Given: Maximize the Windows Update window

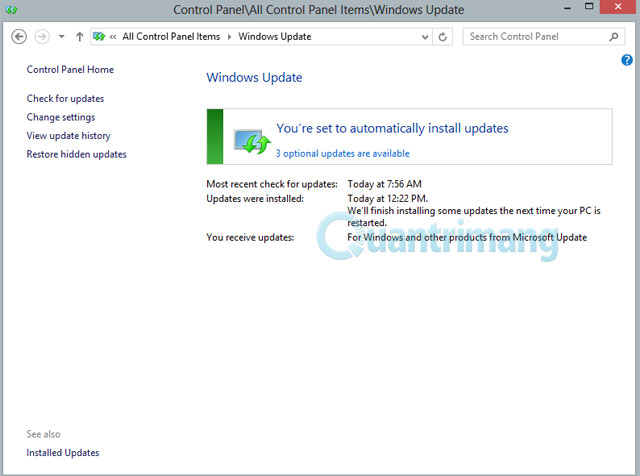Looking at the screenshot, I should pos(589,7).
